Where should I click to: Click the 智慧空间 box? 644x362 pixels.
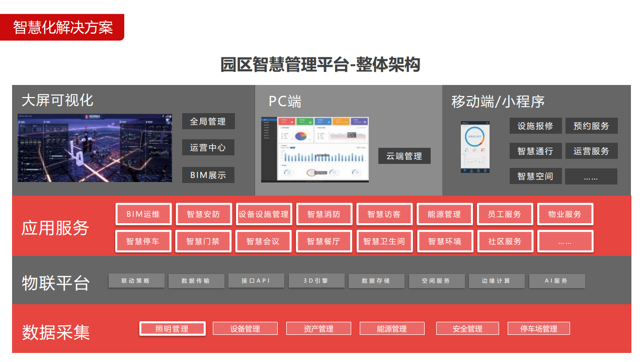536,176
